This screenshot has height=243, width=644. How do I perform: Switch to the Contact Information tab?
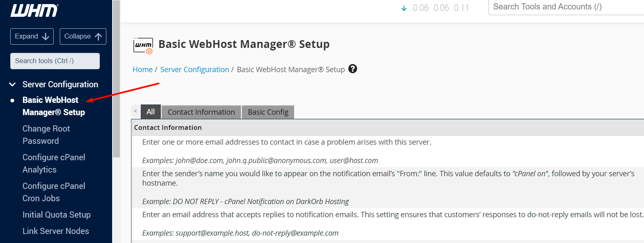[x=201, y=112]
